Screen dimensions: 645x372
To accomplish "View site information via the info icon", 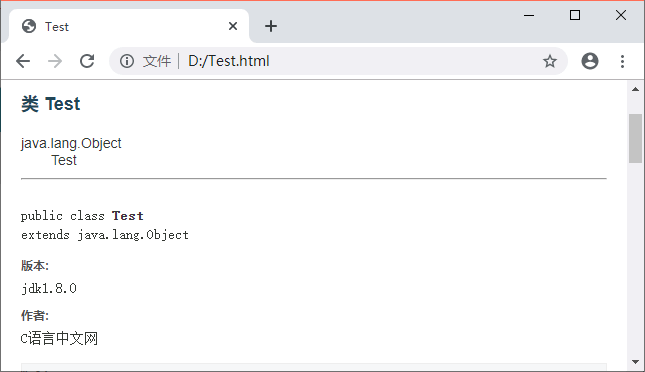I will coord(127,61).
